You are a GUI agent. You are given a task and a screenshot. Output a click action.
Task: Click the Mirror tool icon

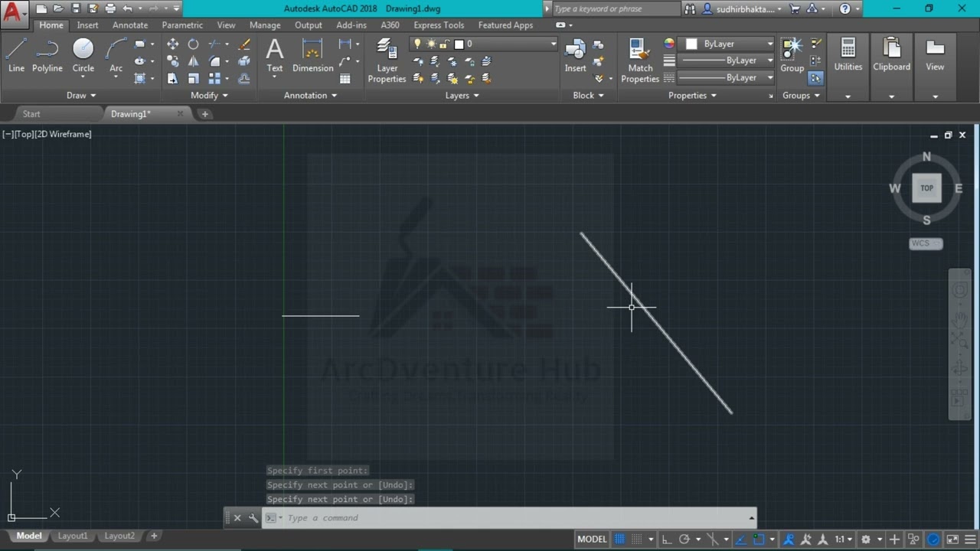pyautogui.click(x=194, y=61)
